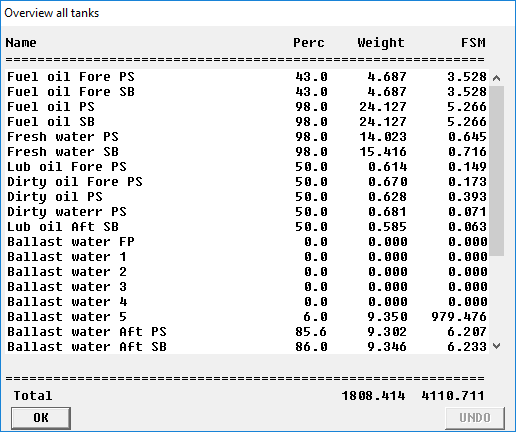Click weight value 15.416
This screenshot has height=432, width=516.
pos(383,152)
